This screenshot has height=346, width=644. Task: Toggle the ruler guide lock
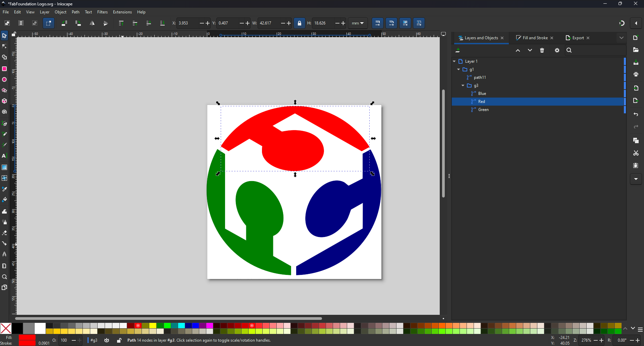click(x=14, y=34)
